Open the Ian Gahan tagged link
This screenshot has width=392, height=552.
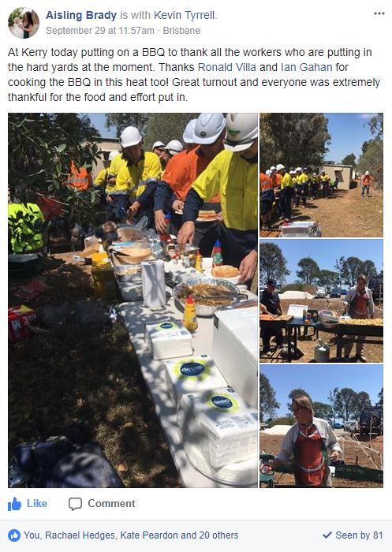tap(306, 67)
